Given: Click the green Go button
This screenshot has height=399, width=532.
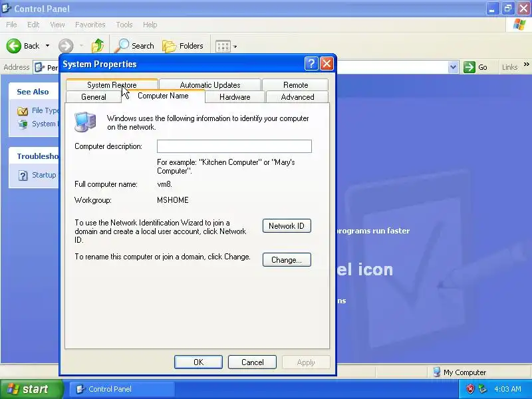Looking at the screenshot, I should click(475, 67).
